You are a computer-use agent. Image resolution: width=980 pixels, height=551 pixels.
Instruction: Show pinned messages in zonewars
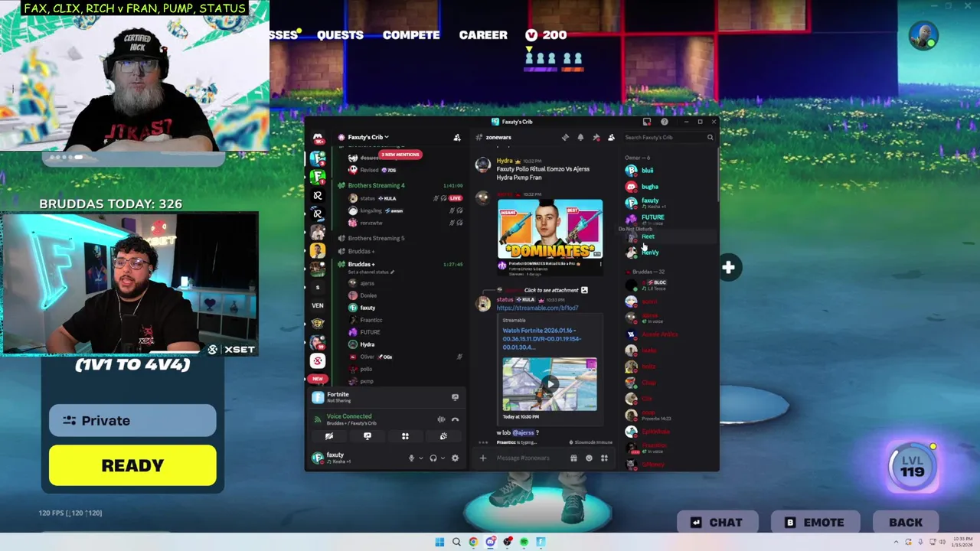click(x=596, y=138)
